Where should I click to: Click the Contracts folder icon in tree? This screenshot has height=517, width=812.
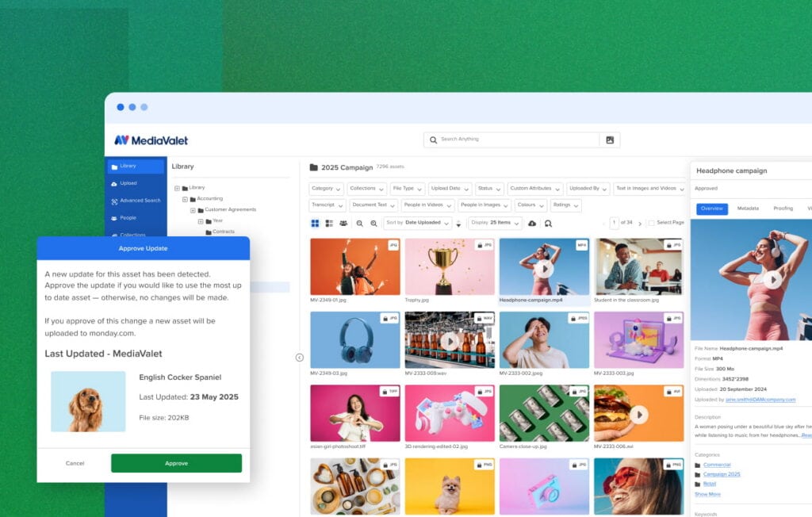(209, 232)
